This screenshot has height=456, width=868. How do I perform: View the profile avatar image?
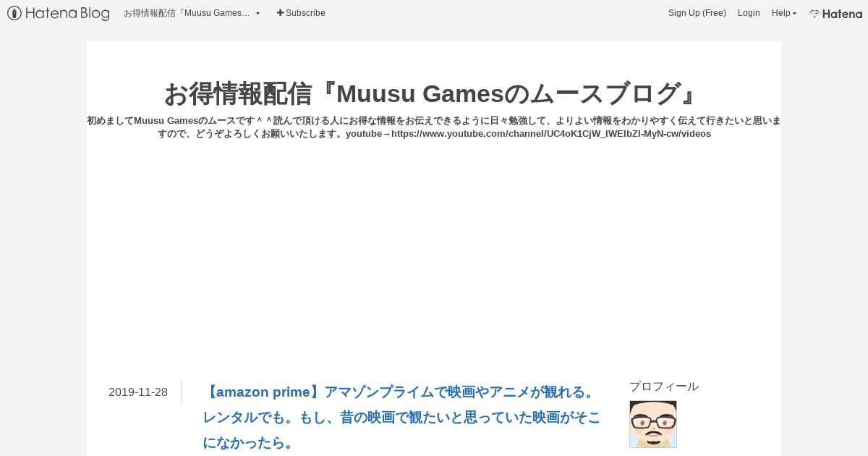653,424
